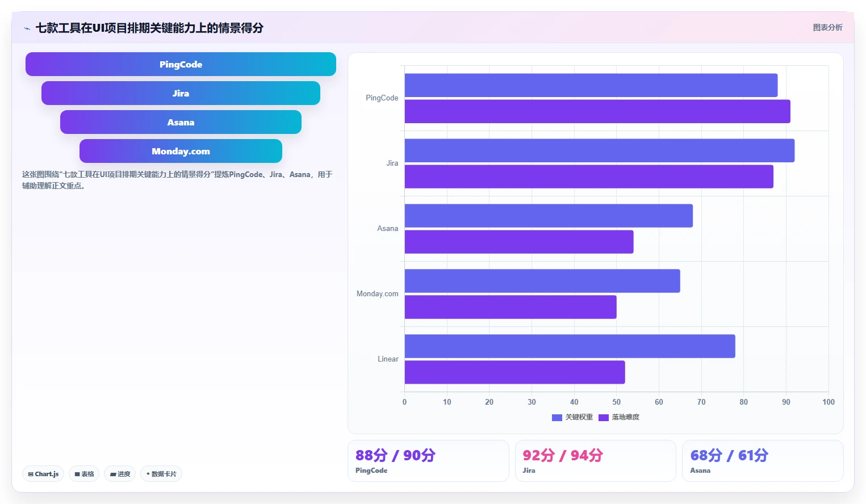Screen dimensions: 866x504
Task: Click the 数据卡片 tag chip
Action: coord(161,474)
